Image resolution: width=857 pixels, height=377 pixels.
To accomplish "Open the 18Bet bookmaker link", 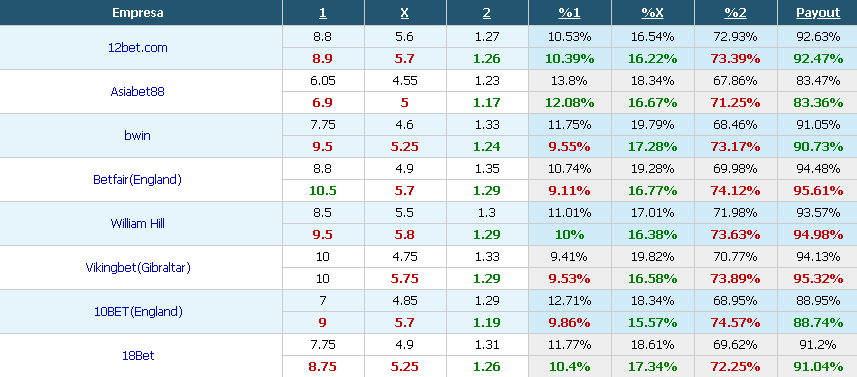I will click(138, 356).
